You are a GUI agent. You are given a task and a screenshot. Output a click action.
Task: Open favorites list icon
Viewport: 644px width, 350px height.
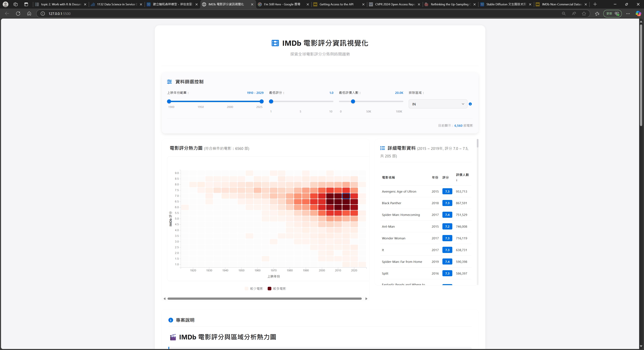click(597, 13)
